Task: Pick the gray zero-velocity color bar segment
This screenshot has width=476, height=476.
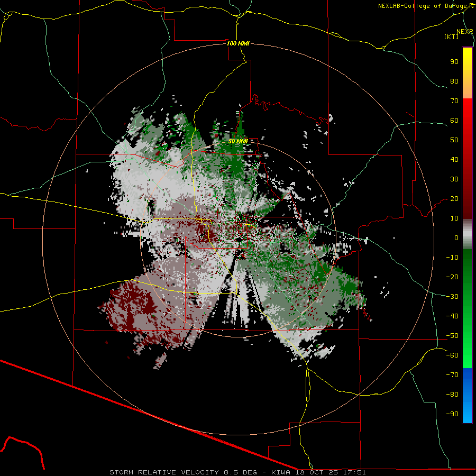Action: pyautogui.click(x=467, y=234)
